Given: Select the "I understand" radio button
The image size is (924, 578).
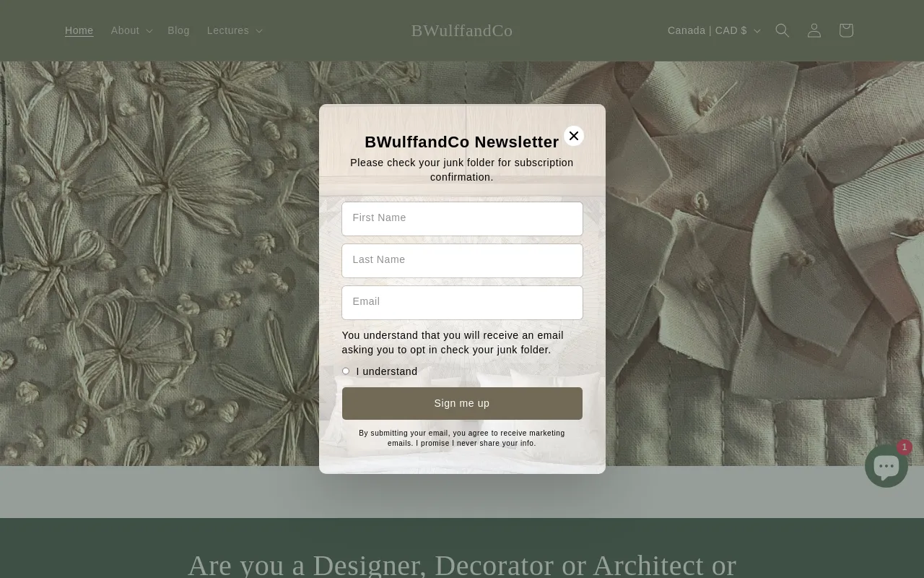Looking at the screenshot, I should click(x=346, y=371).
